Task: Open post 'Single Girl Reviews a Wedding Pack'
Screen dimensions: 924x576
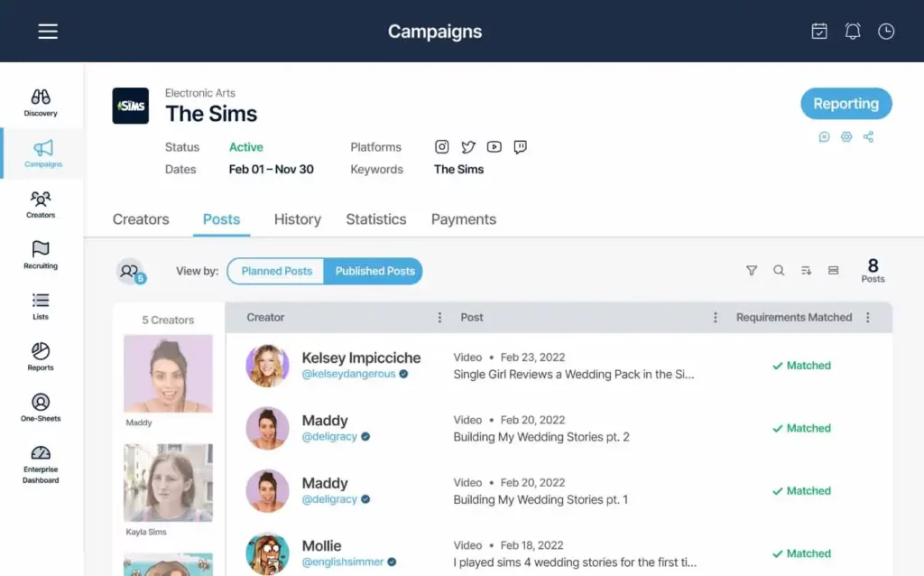Action: (573, 375)
